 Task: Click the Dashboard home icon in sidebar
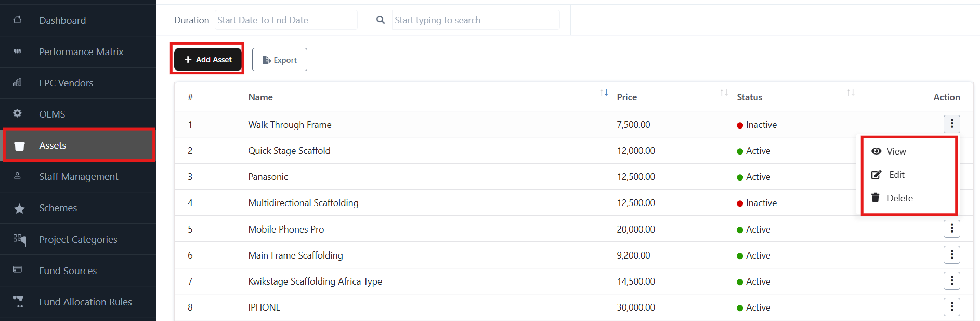[x=18, y=20]
